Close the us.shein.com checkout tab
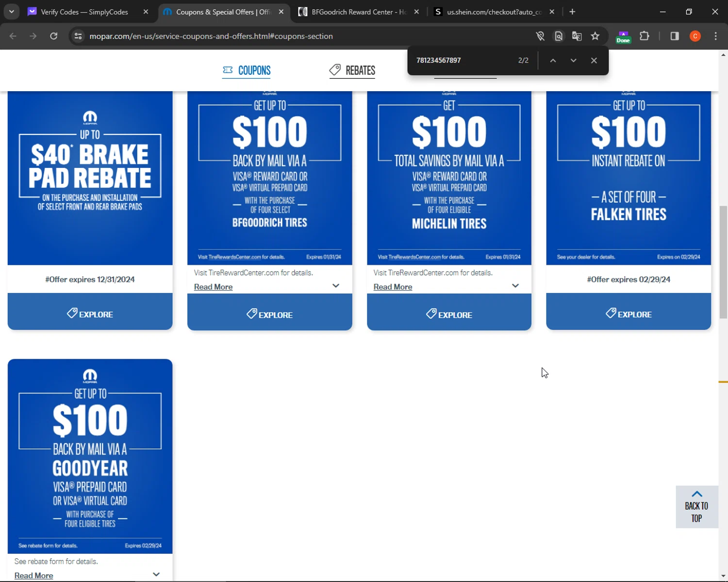 coord(552,12)
